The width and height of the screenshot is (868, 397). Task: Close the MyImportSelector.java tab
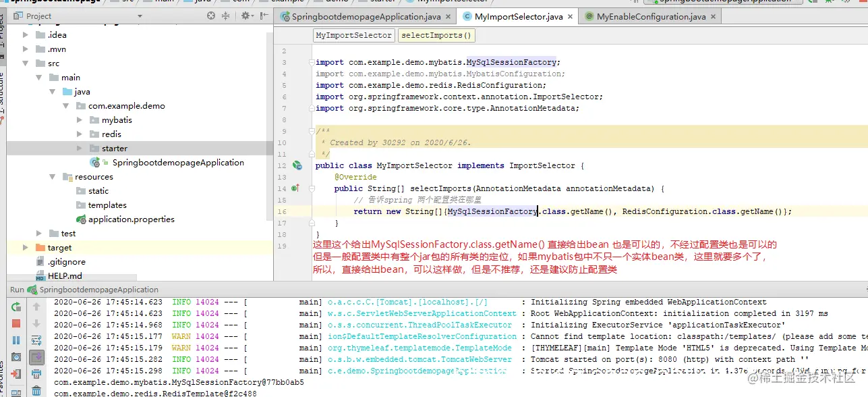[x=571, y=16]
